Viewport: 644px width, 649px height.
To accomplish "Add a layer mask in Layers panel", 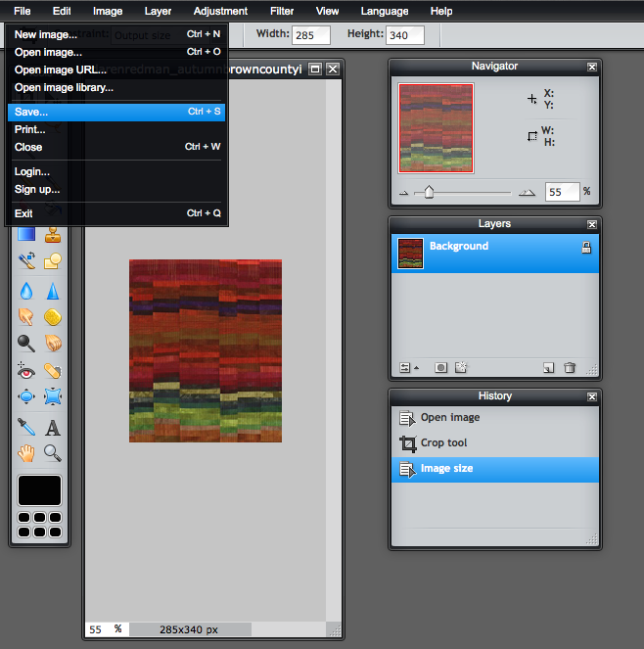I will (440, 367).
